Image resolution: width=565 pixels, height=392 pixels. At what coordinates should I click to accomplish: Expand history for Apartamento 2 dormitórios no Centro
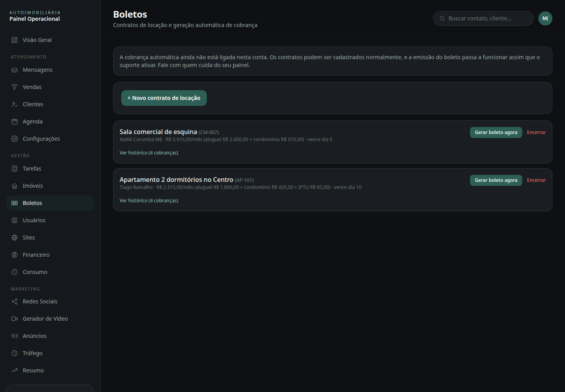coord(149,201)
